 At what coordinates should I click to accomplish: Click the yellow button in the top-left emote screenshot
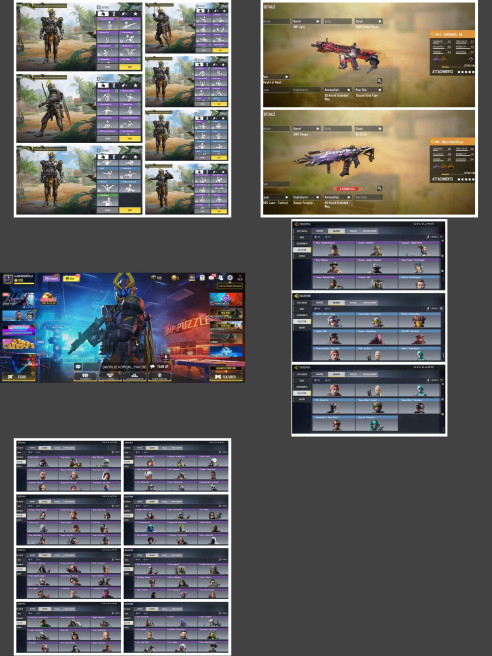coord(130,67)
